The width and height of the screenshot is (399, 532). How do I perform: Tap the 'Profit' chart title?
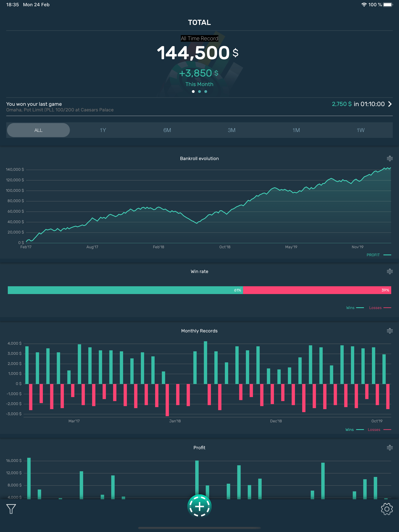point(199,448)
